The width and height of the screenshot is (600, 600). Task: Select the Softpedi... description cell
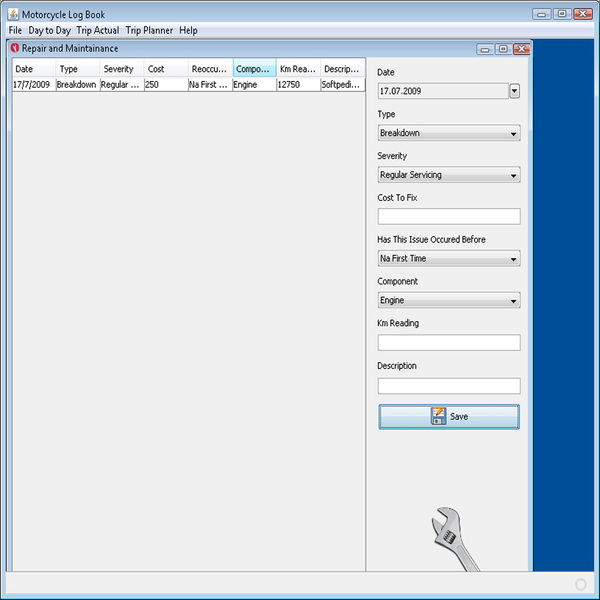coord(342,85)
